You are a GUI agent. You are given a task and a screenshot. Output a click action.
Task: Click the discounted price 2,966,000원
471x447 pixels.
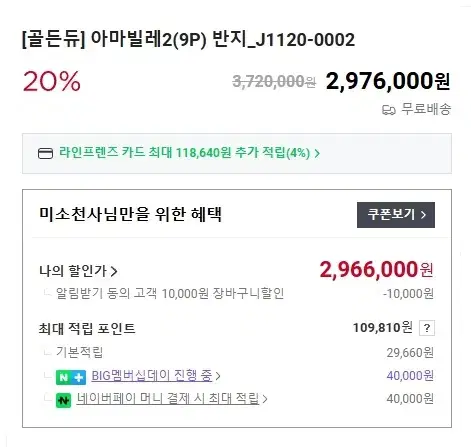(377, 269)
